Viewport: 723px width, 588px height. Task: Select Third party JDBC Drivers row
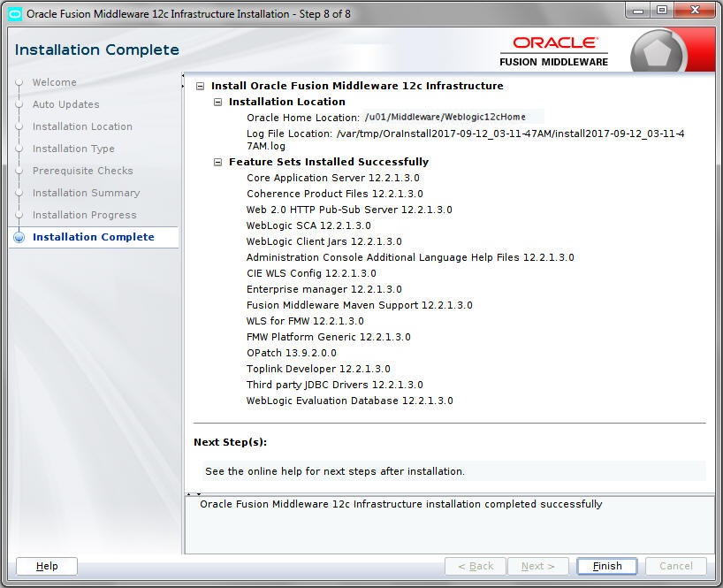coord(335,386)
